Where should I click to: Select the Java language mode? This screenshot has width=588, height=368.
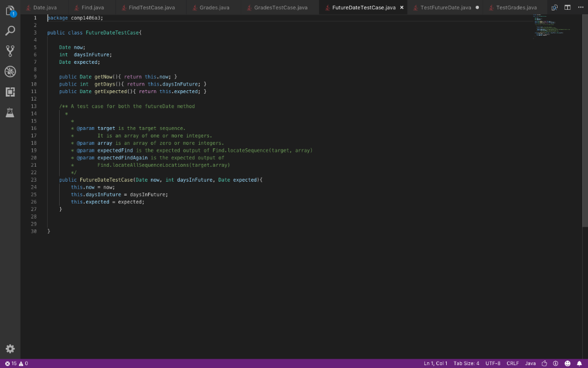(x=530, y=363)
